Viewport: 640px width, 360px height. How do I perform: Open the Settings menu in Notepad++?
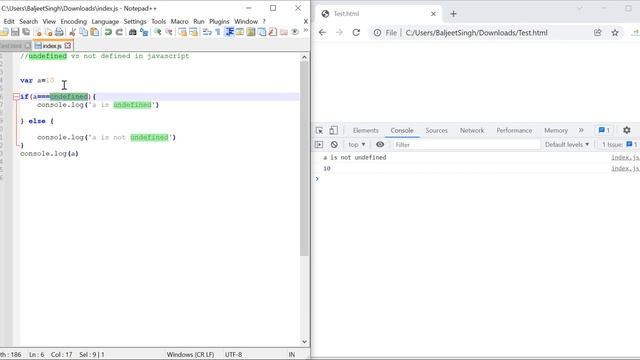point(135,21)
